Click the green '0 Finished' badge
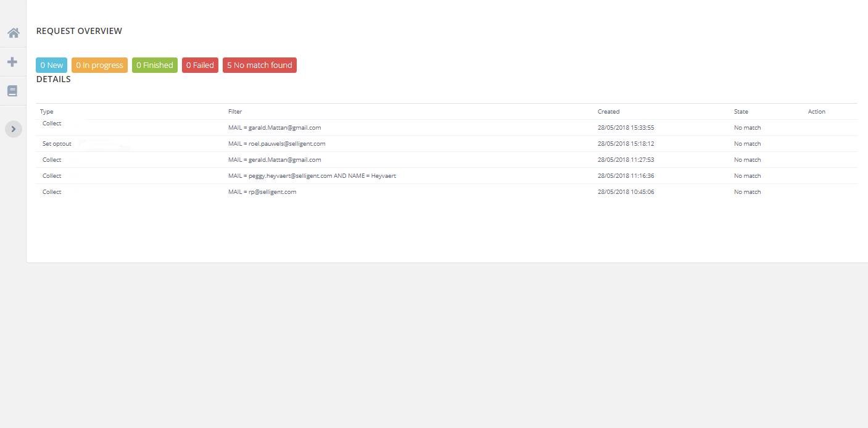Image resolution: width=868 pixels, height=428 pixels. (154, 65)
